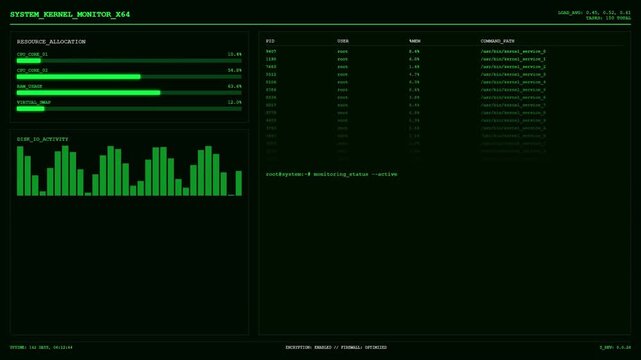Select the CPU_CORE_02 label
This screenshot has width=641, height=360.
(32, 70)
